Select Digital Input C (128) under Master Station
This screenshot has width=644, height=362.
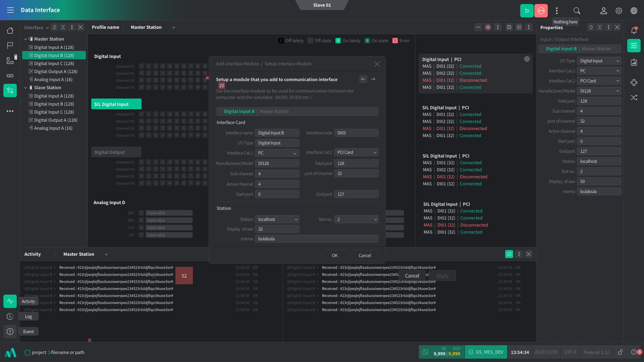click(54, 63)
